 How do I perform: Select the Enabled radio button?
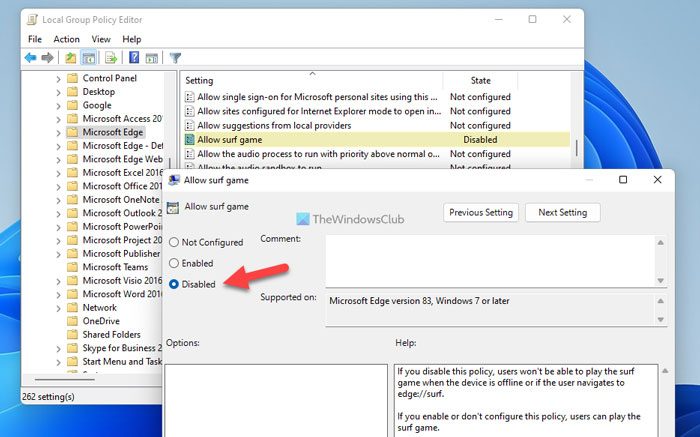(x=175, y=263)
